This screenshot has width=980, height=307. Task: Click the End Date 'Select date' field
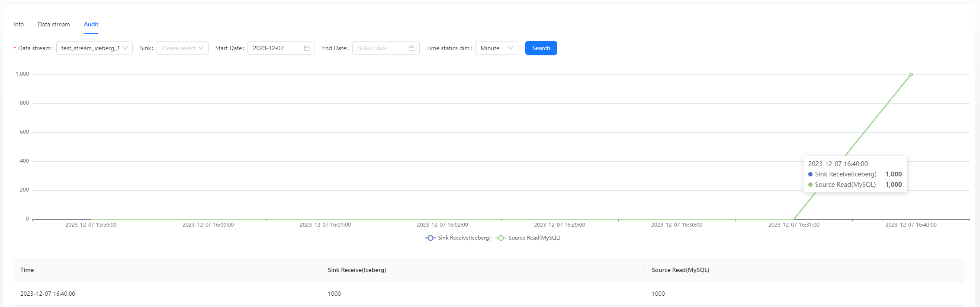380,48
